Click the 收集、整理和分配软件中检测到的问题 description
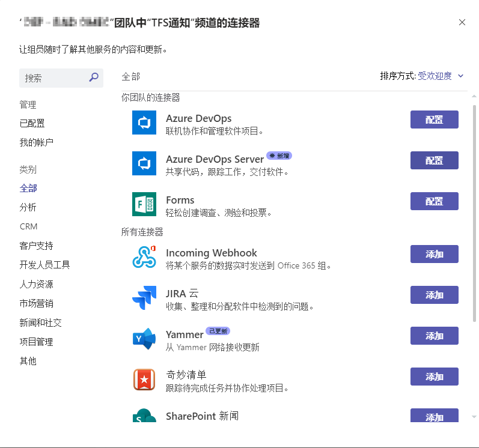 tap(239, 306)
